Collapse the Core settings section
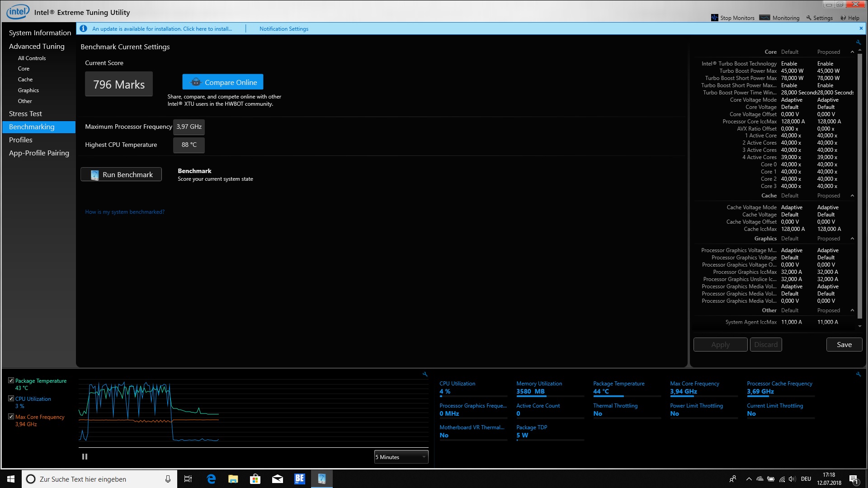The image size is (868, 488). click(852, 52)
